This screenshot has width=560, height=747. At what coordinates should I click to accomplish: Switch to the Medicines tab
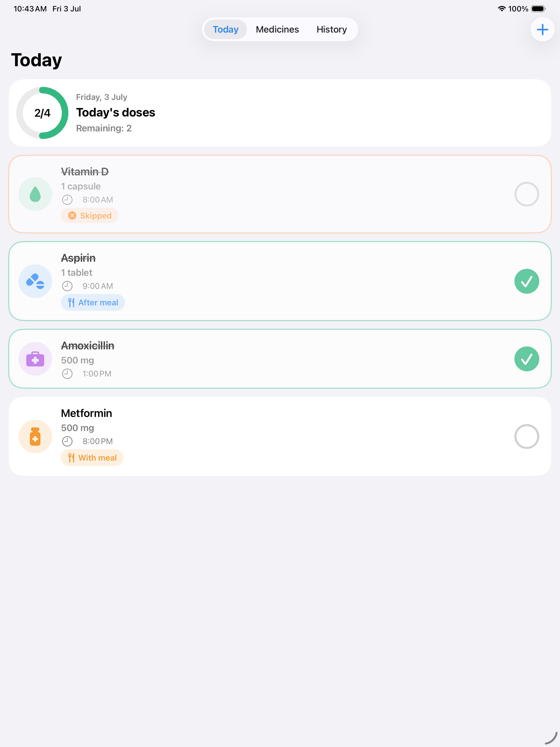coord(277,29)
